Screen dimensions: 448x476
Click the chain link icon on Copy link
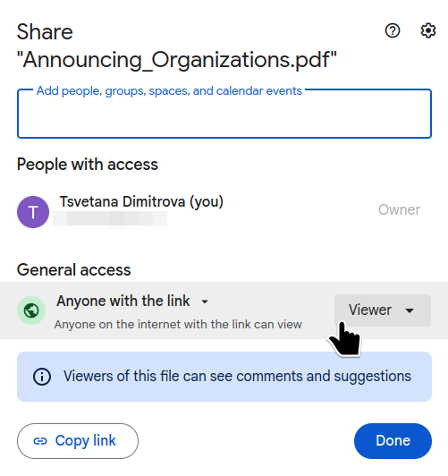click(40, 441)
